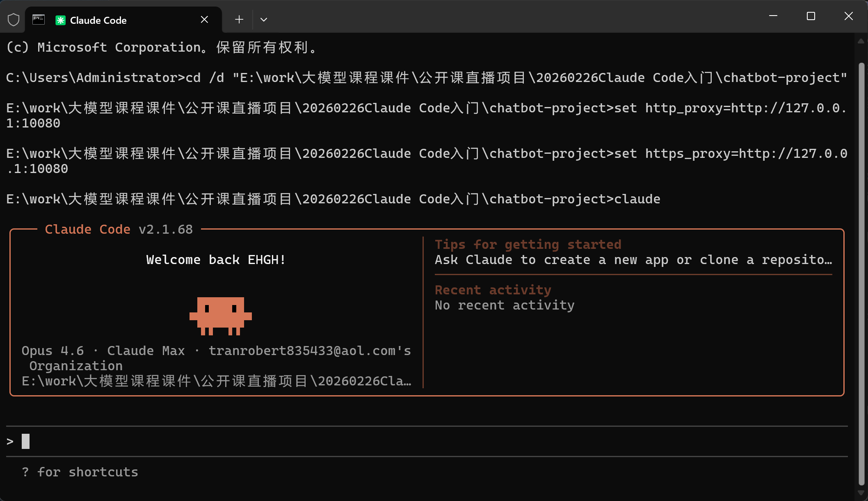Viewport: 868px width, 501px height.
Task: Select the Claude Code tab
Action: point(123,20)
